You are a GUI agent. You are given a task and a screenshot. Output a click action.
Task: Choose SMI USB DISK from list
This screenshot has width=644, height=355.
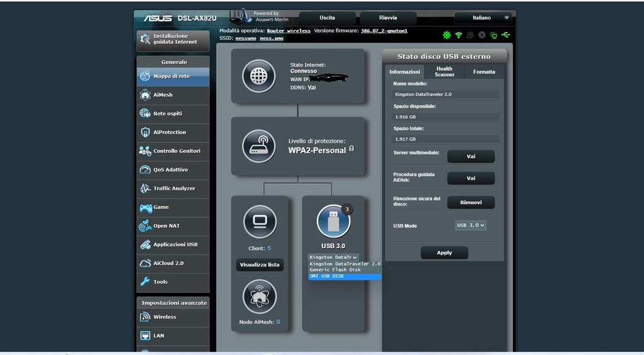345,276
